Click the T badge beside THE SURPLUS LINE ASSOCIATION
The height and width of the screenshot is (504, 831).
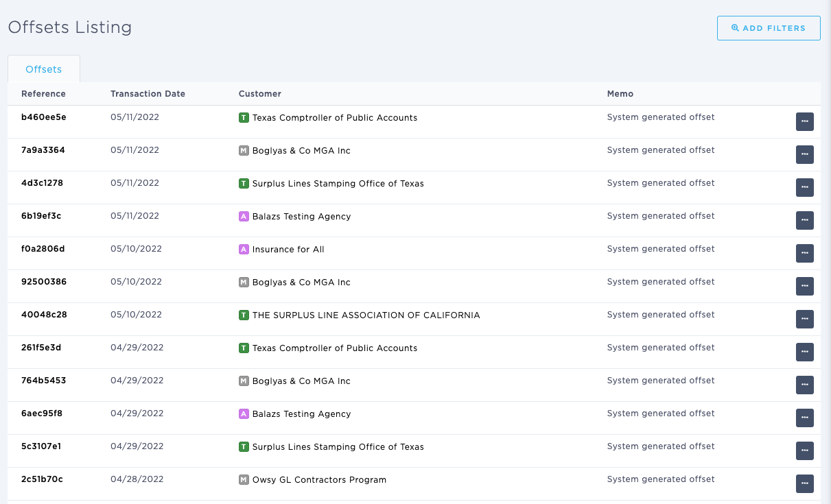click(x=243, y=315)
